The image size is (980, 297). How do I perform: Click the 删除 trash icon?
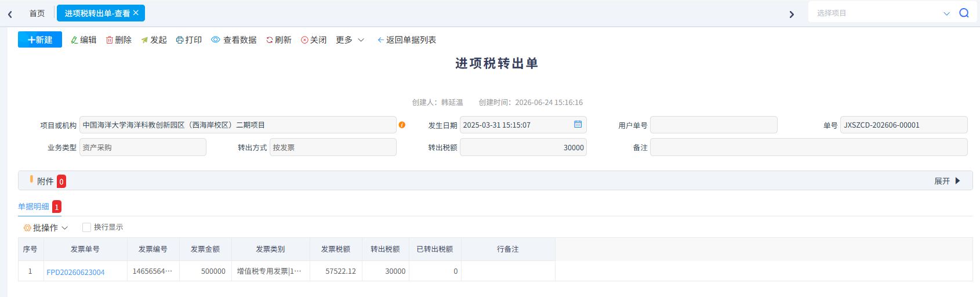click(x=110, y=40)
